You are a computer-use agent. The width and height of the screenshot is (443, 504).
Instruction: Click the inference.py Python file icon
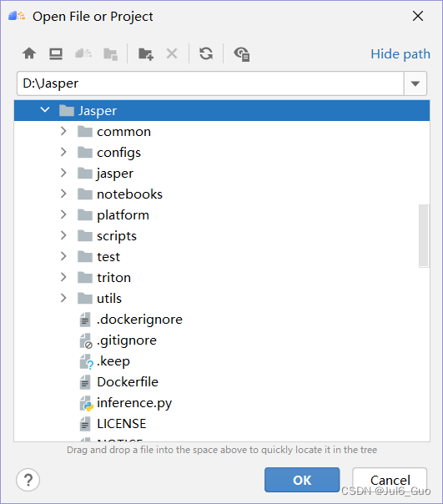[86, 403]
